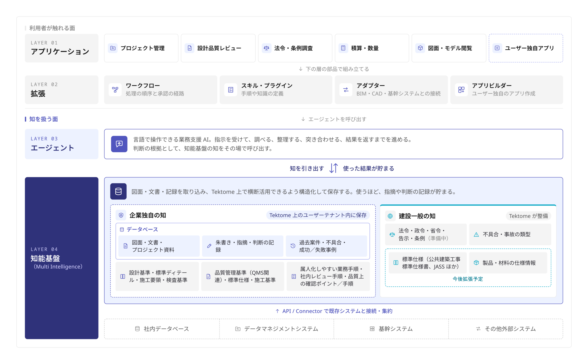Click the agent chat sparkle icon

pos(119,144)
